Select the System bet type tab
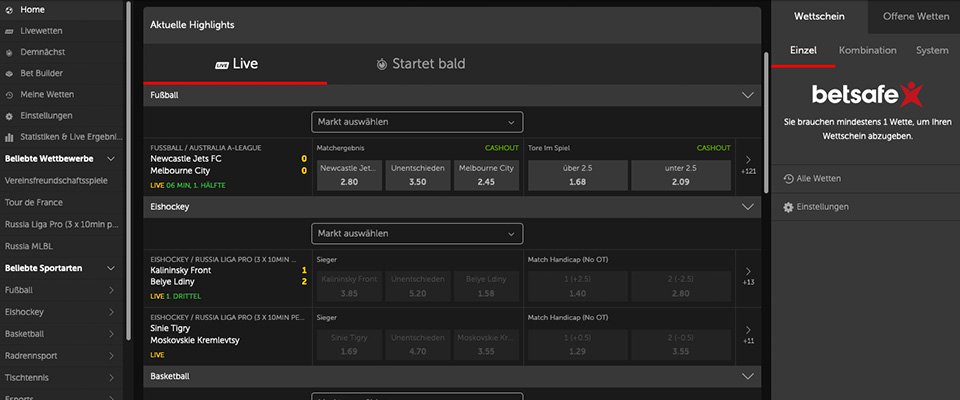This screenshot has width=960, height=400. coord(932,50)
